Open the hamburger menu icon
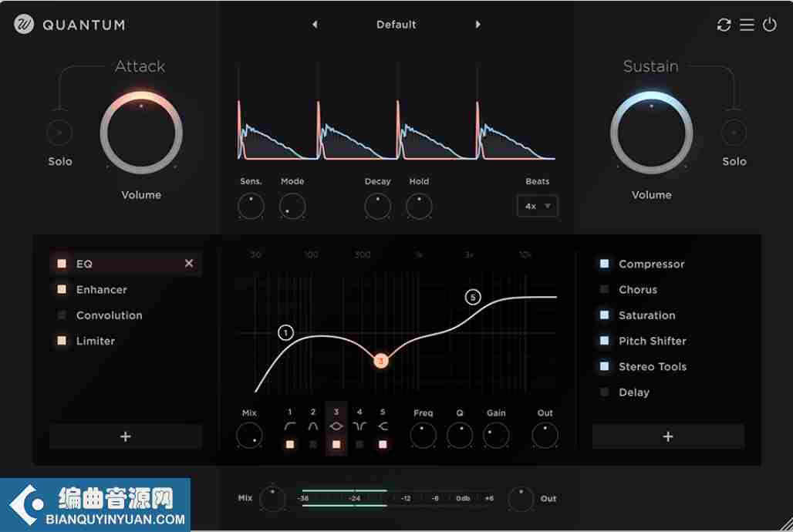This screenshot has height=532, width=793. (x=747, y=24)
